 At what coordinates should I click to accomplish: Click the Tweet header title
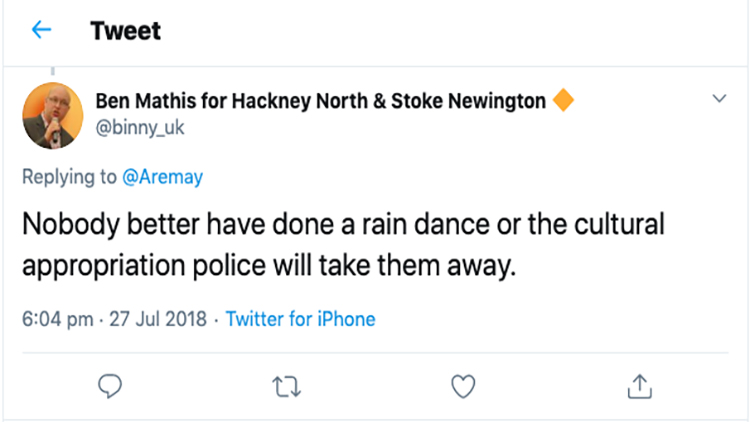click(x=125, y=31)
